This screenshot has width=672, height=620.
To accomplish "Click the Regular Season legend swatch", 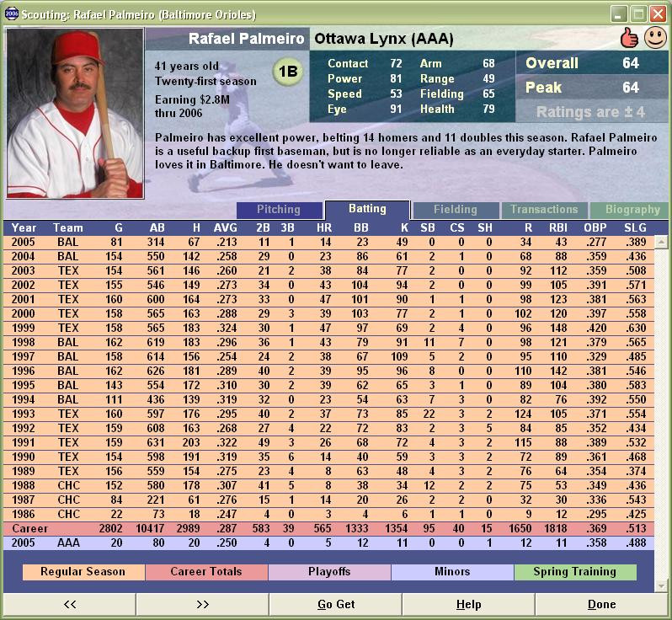I will click(83, 572).
